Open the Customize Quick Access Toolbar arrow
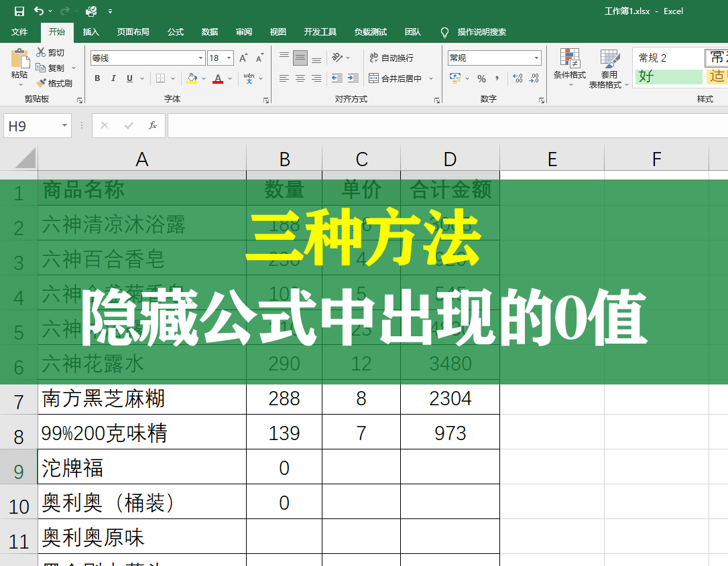Viewport: 728px width, 566px height. click(x=110, y=11)
